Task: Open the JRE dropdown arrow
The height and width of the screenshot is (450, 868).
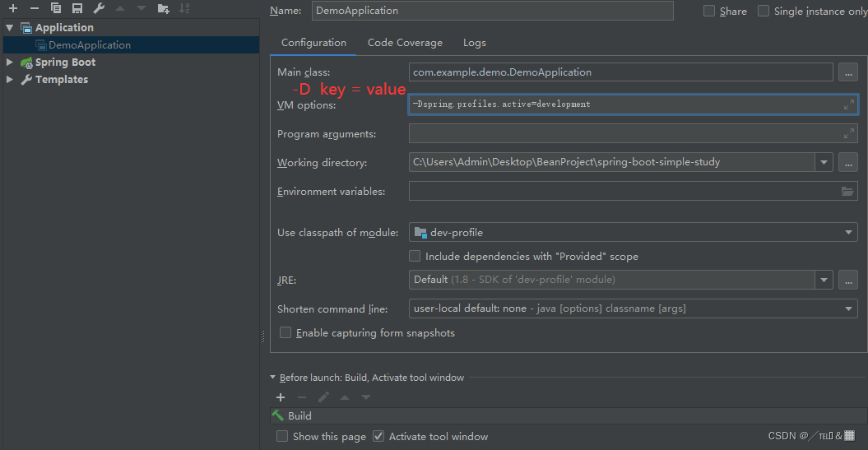Action: (824, 280)
